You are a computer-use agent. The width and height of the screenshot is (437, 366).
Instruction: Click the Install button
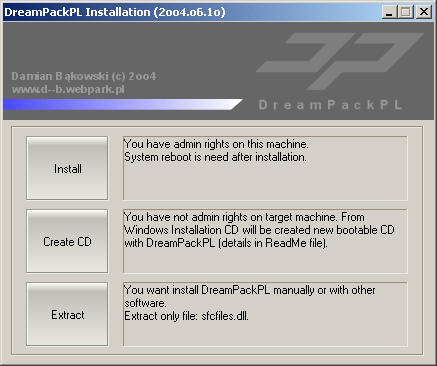67,168
